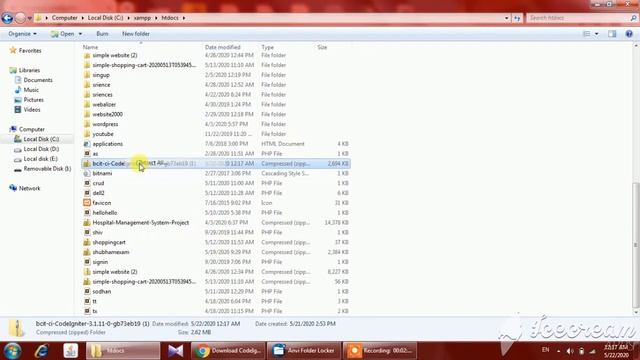Viewport: 640px width, 360px height.
Task: Click the volume icon in system tray
Action: tap(570, 351)
